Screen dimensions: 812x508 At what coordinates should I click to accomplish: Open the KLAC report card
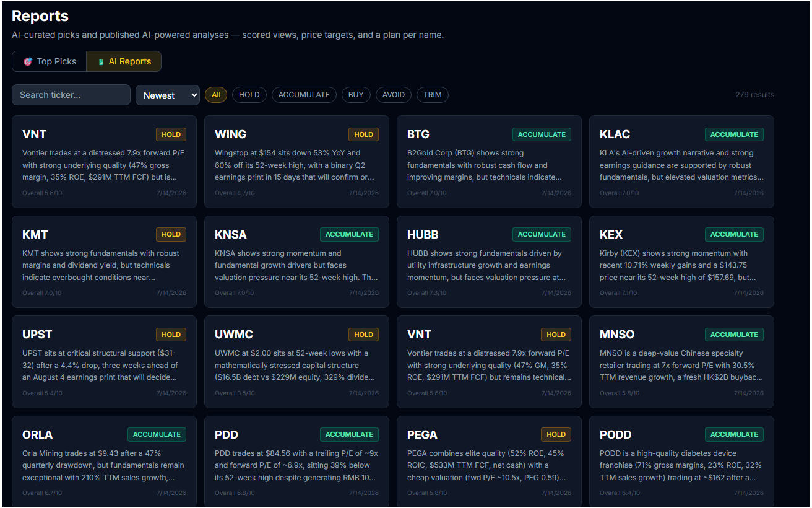click(681, 162)
